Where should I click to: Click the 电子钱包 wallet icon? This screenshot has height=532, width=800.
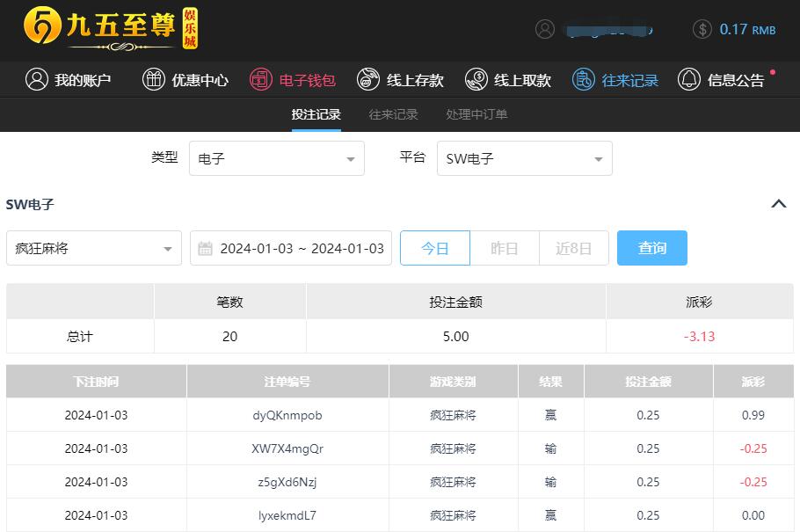[x=261, y=80]
